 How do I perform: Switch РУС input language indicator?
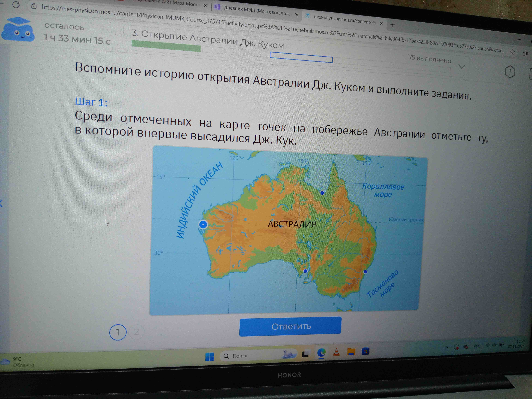point(477,346)
